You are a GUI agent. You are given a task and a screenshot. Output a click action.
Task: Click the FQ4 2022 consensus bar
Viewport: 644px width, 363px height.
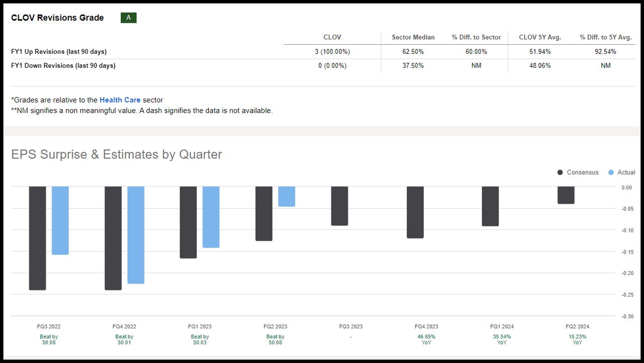113,238
